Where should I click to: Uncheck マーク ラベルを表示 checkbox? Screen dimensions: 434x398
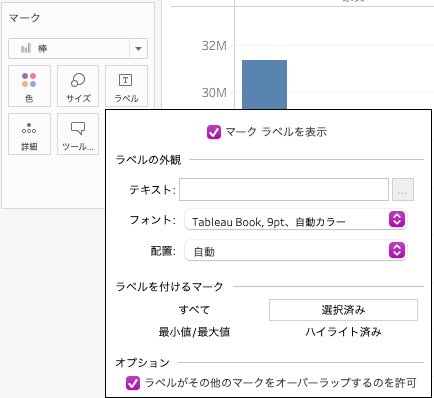pos(214,132)
